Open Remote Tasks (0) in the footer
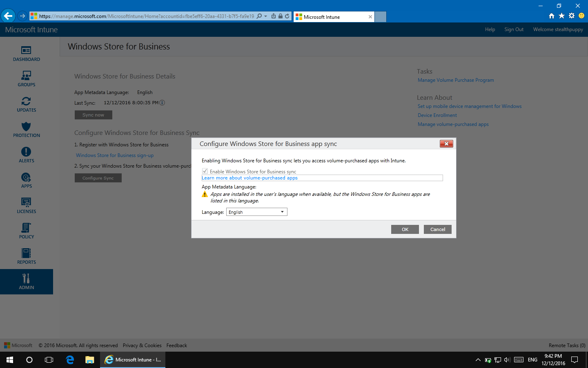The image size is (588, 368). (567, 346)
